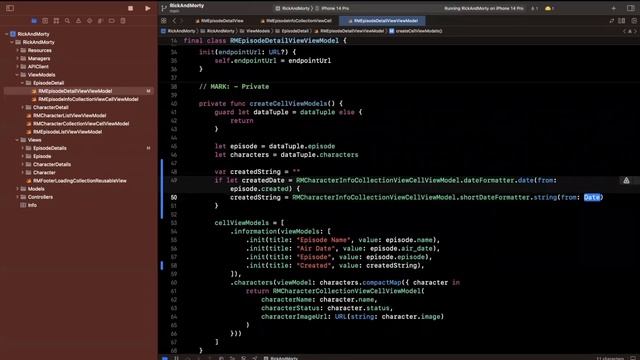Run the project with the Play button
640x360 pixels.
(147, 8)
